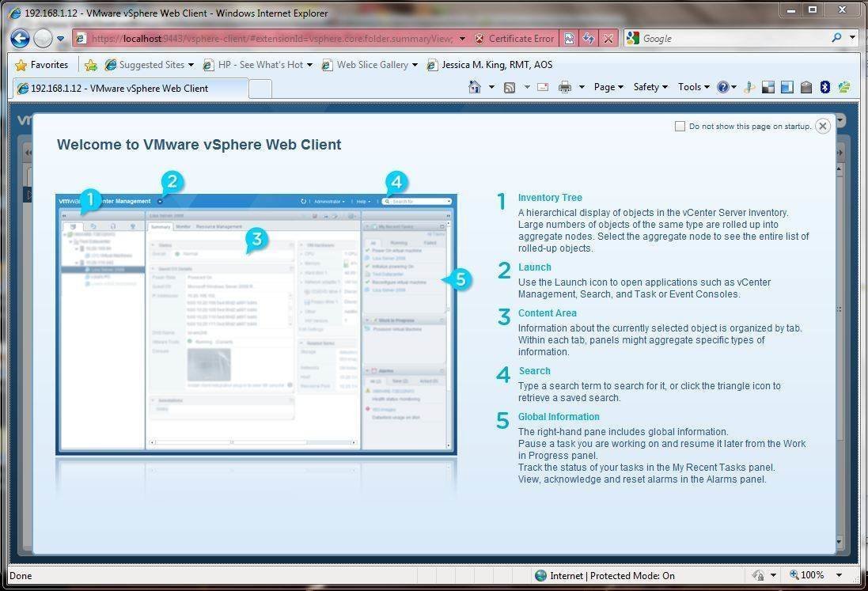Click the Certificate Error shield icon
868x591 pixels.
tap(480, 38)
